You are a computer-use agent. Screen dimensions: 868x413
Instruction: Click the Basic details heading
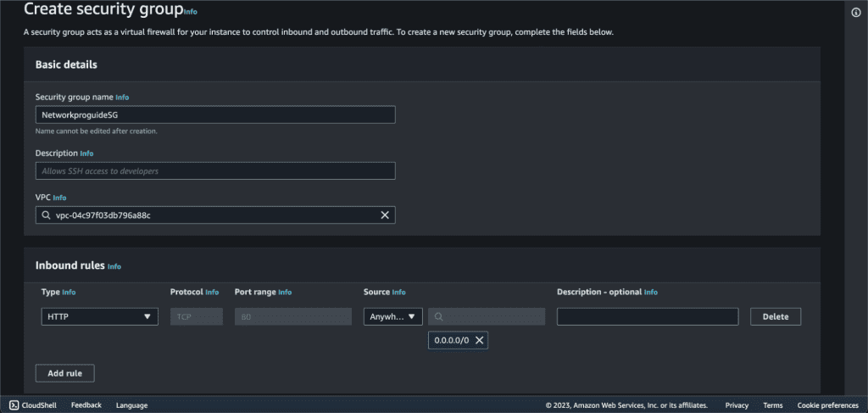click(x=66, y=64)
